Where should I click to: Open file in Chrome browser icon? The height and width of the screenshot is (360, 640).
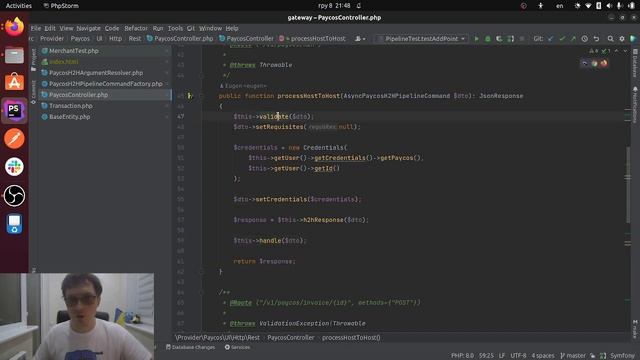[594, 63]
